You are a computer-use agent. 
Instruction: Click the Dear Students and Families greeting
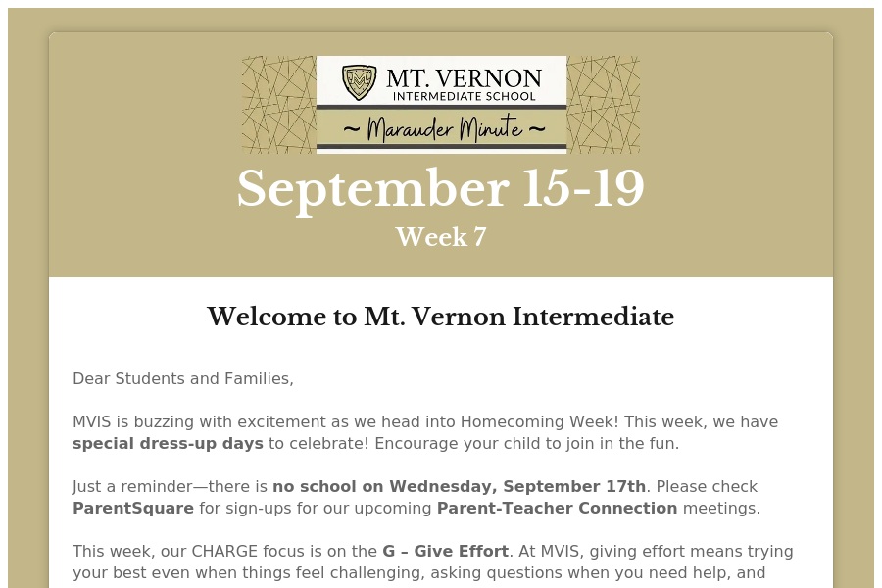(x=183, y=378)
